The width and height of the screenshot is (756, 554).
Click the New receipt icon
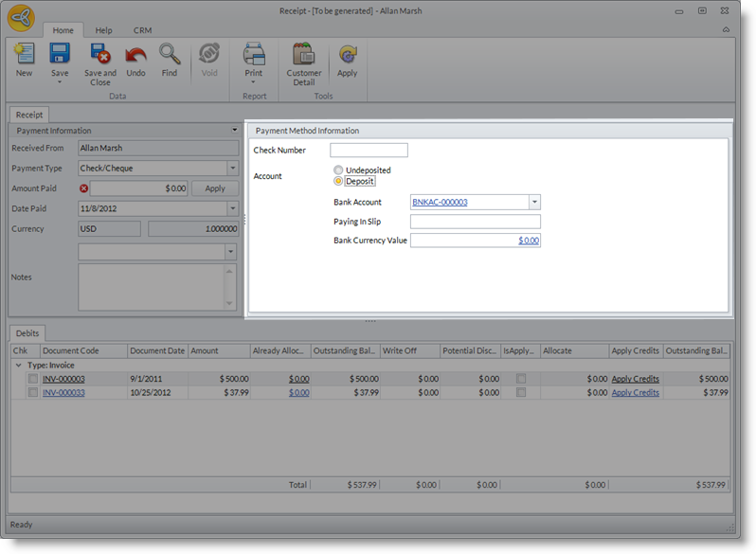24,55
